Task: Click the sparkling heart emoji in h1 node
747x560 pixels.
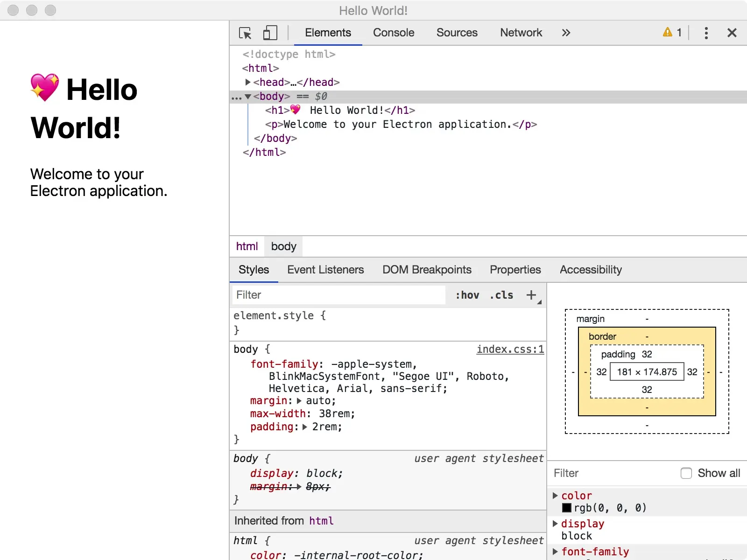Action: (295, 110)
